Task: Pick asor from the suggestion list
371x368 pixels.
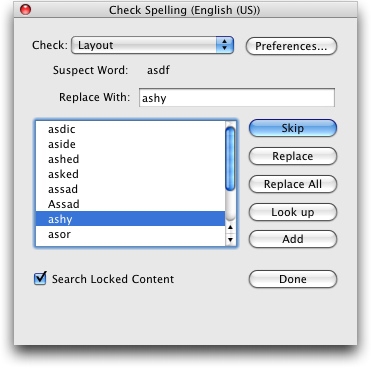Action: pyautogui.click(x=130, y=234)
